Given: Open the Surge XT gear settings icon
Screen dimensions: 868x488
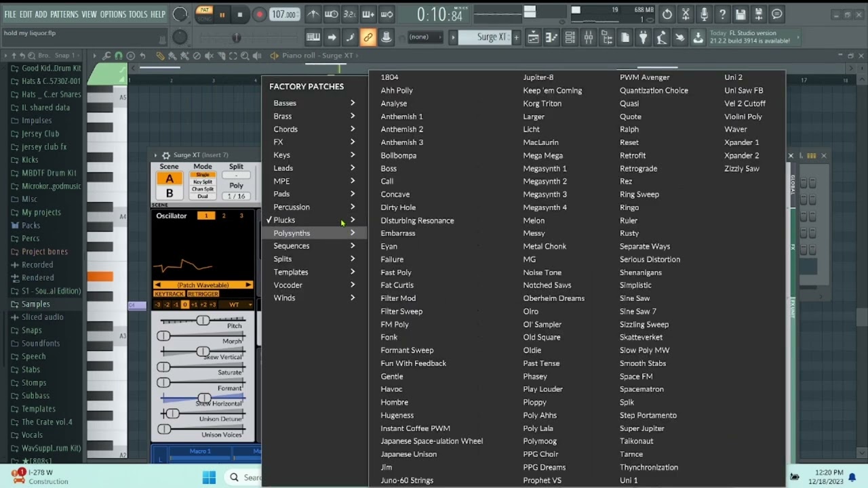Looking at the screenshot, I should click(166, 155).
